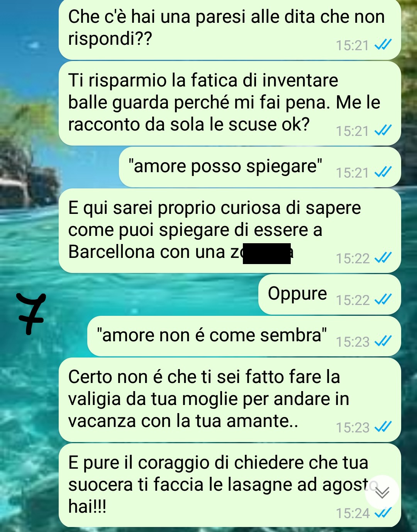Select the "Oppure" message bubble
This screenshot has height=532, width=417.
[330, 295]
